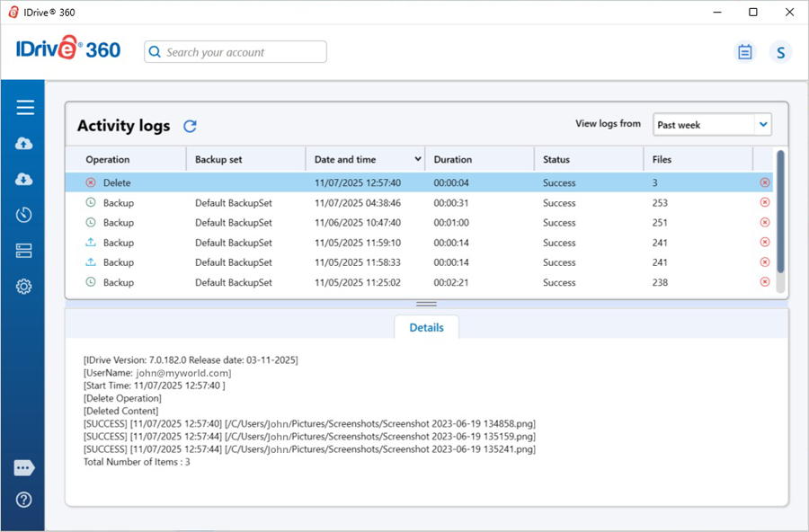Open the scheduler clock icon in sidebar
Viewport: 809px width, 532px height.
coord(24,215)
